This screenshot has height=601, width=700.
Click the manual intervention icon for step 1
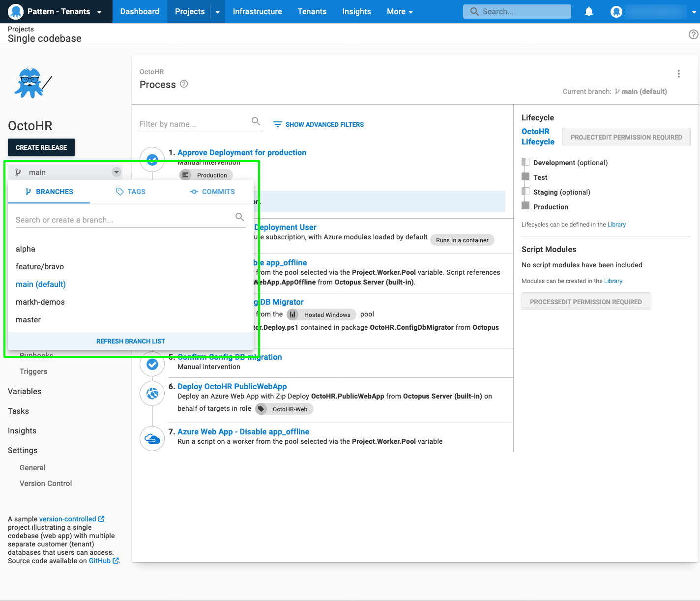(x=152, y=159)
